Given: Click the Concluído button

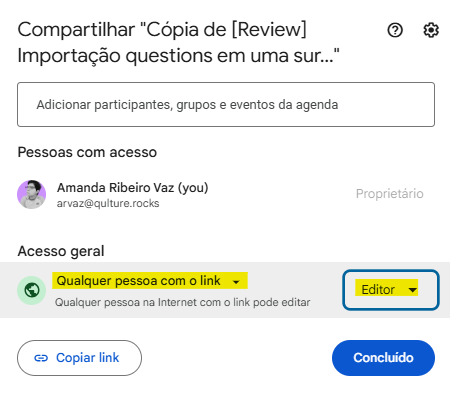Looking at the screenshot, I should [x=383, y=358].
